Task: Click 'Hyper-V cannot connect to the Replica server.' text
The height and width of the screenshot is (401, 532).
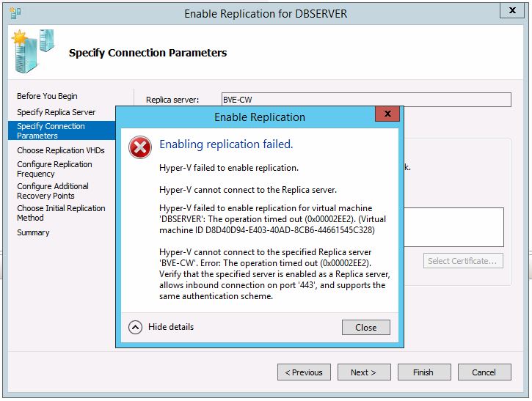Action: pos(248,190)
